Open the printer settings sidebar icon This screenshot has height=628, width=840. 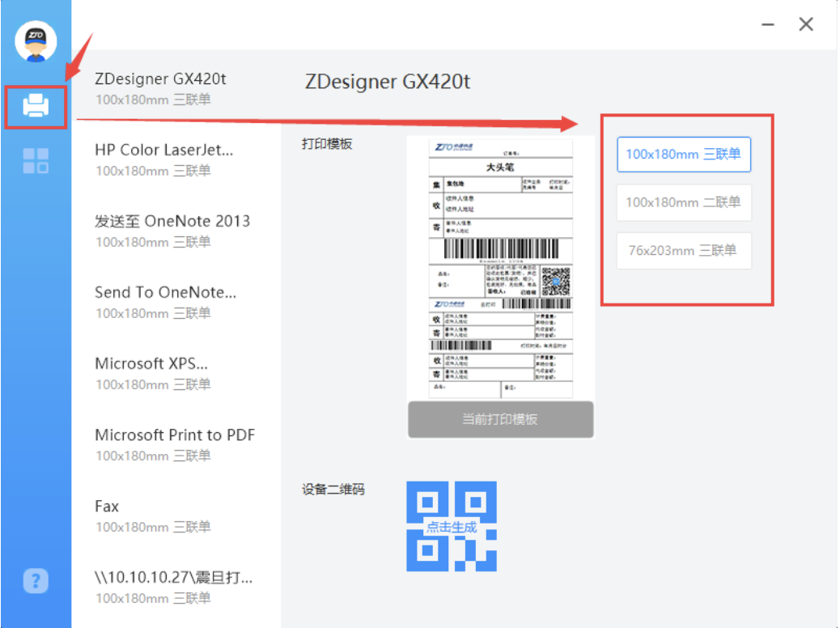pyautogui.click(x=36, y=105)
